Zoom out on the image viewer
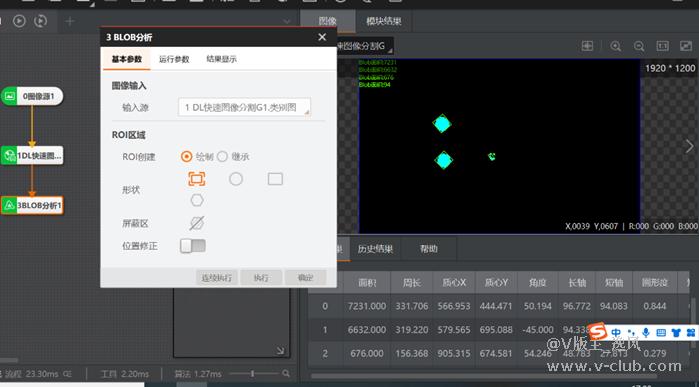 (x=639, y=46)
